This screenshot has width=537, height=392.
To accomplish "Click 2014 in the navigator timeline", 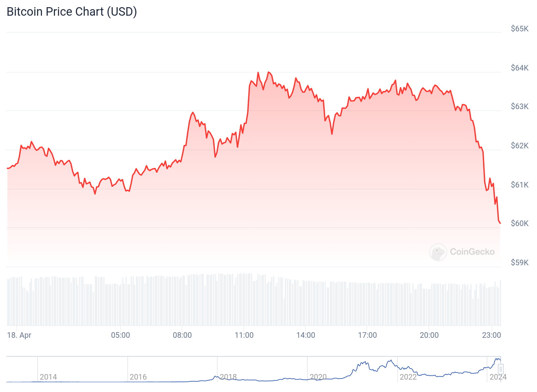I will (x=48, y=377).
